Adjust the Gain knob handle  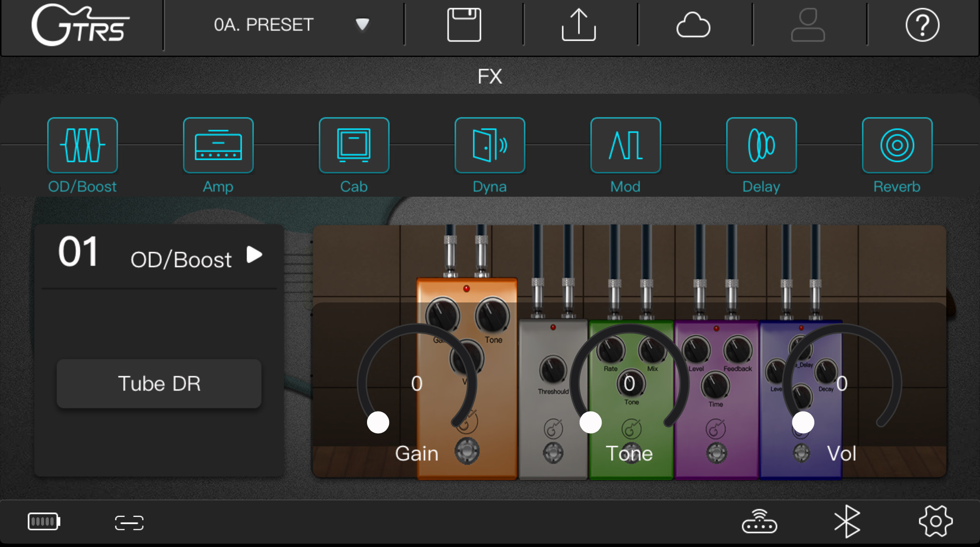378,423
